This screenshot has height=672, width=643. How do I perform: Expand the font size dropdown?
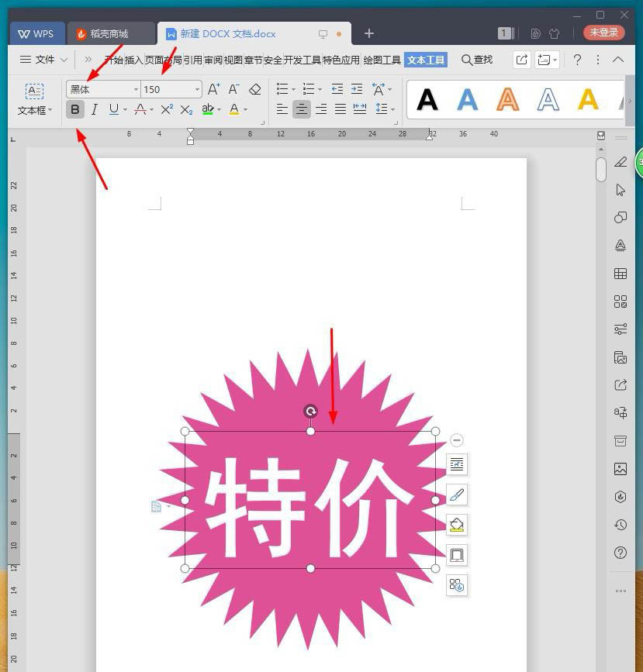[x=197, y=89]
